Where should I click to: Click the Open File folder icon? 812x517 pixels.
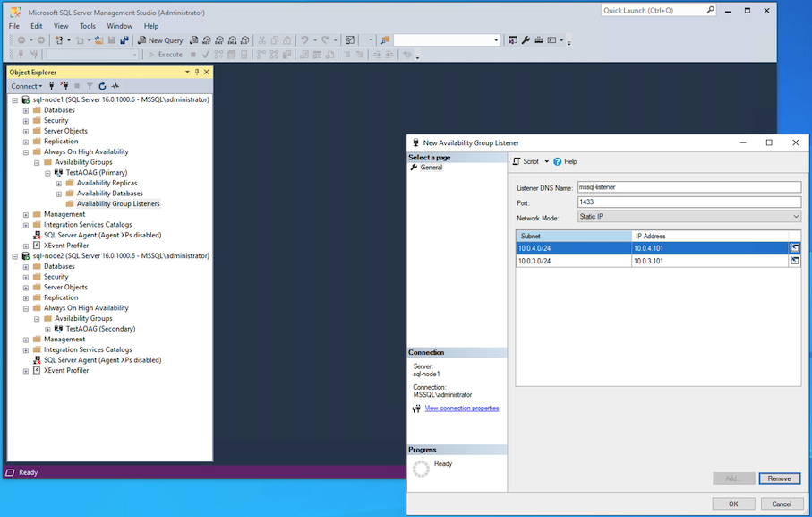click(x=98, y=40)
